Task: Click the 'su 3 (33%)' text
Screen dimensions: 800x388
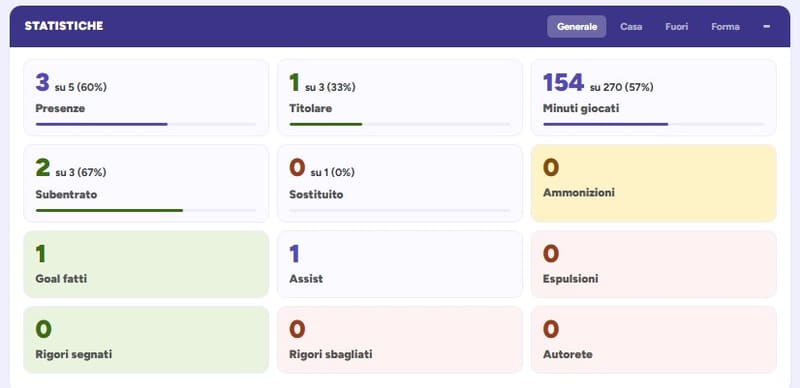Action: (330, 87)
